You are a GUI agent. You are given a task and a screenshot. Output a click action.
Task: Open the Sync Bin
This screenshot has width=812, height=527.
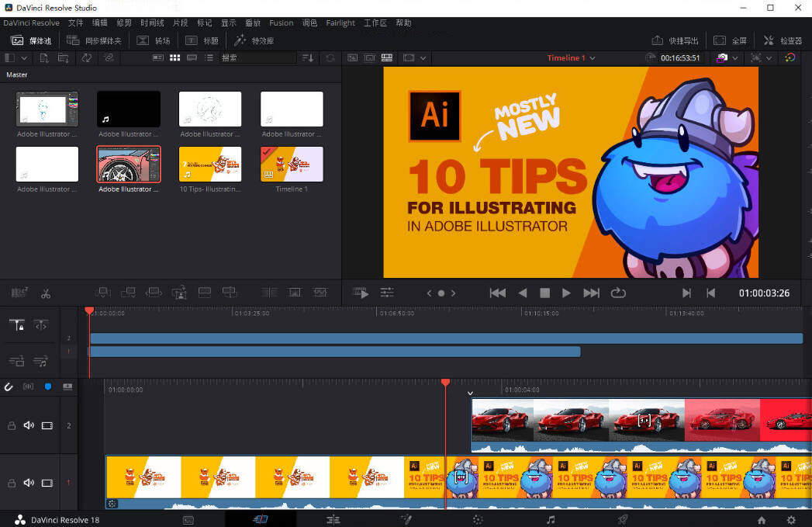click(95, 40)
